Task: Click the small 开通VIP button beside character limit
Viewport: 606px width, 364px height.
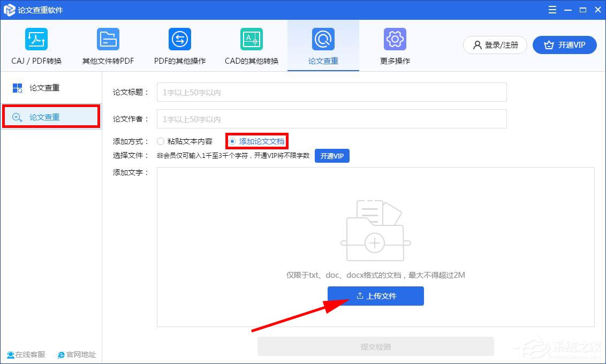Action: [332, 156]
